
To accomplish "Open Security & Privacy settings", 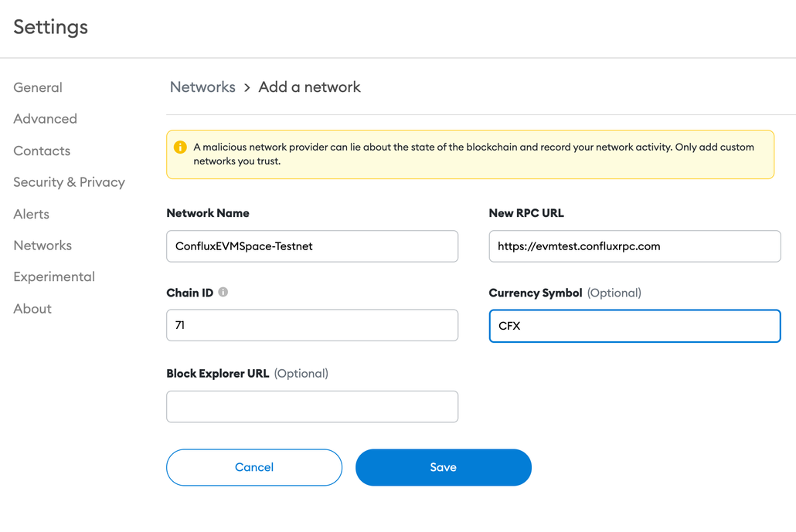I will [69, 182].
